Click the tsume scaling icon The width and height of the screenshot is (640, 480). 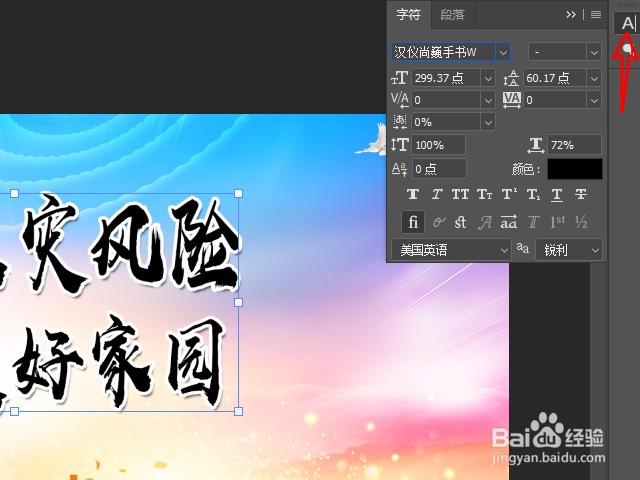pyautogui.click(x=400, y=122)
